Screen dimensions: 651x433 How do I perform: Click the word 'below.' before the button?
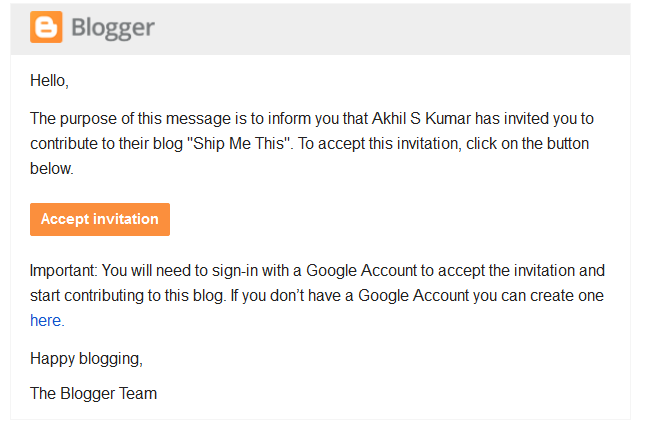click(x=52, y=169)
